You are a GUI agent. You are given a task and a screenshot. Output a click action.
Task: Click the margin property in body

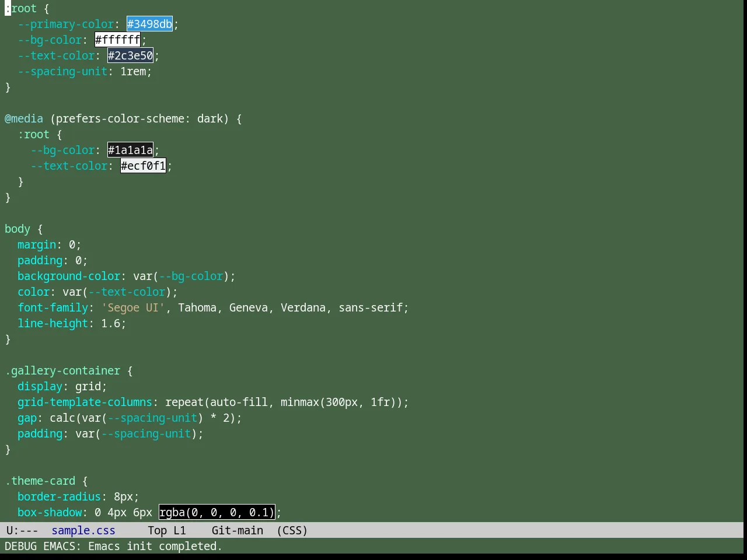[x=37, y=244]
